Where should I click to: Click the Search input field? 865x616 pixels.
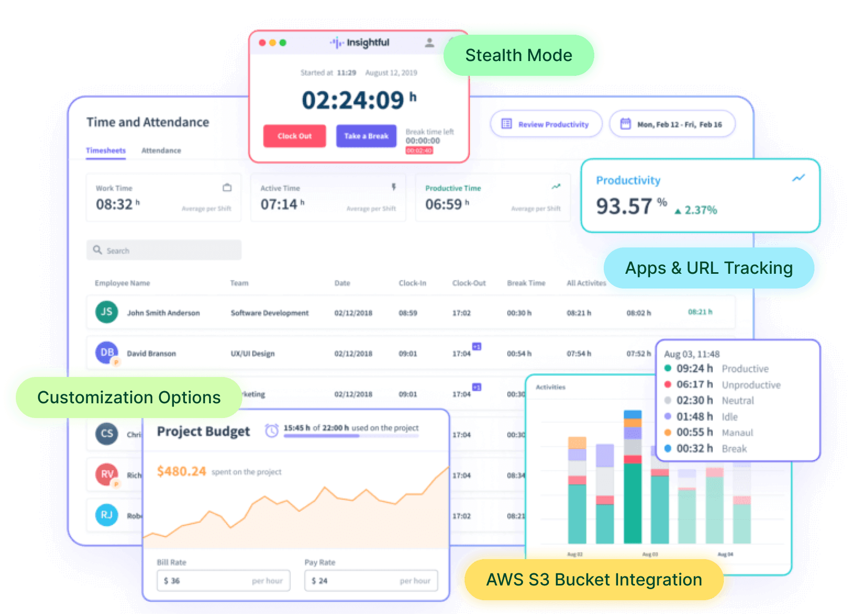click(164, 250)
